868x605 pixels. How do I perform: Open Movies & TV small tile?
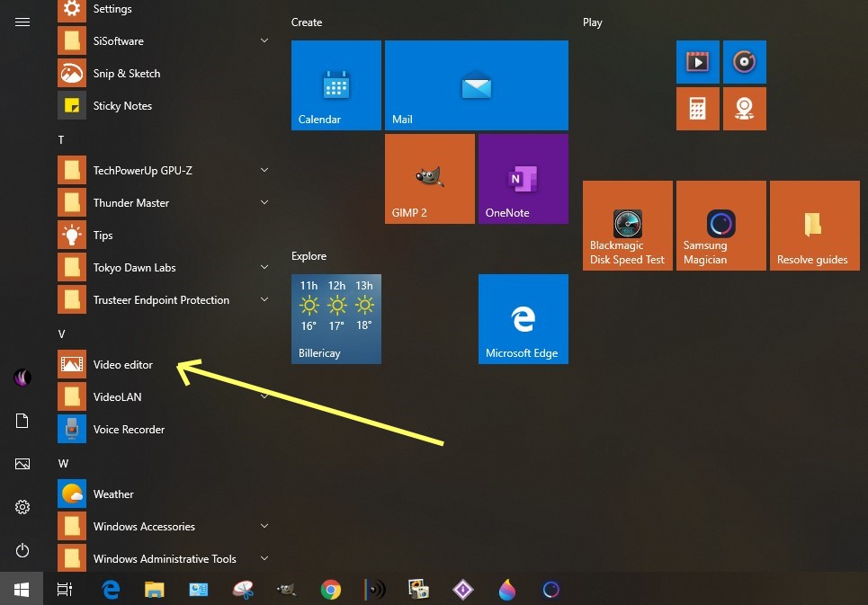(697, 62)
